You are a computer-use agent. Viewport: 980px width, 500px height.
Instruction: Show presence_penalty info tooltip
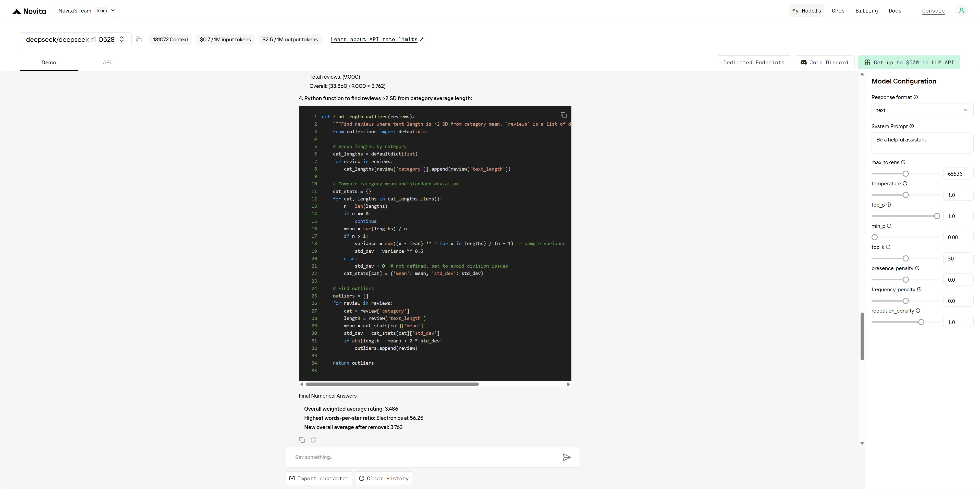(x=917, y=268)
